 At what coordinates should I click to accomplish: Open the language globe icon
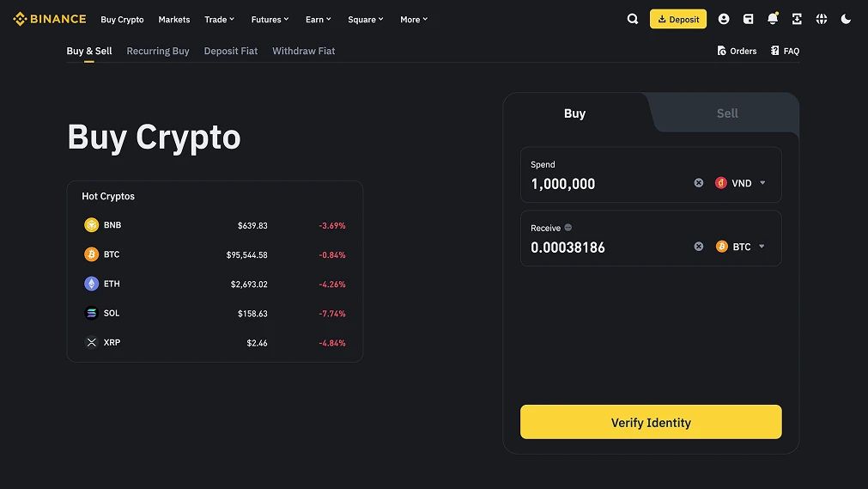[822, 19]
